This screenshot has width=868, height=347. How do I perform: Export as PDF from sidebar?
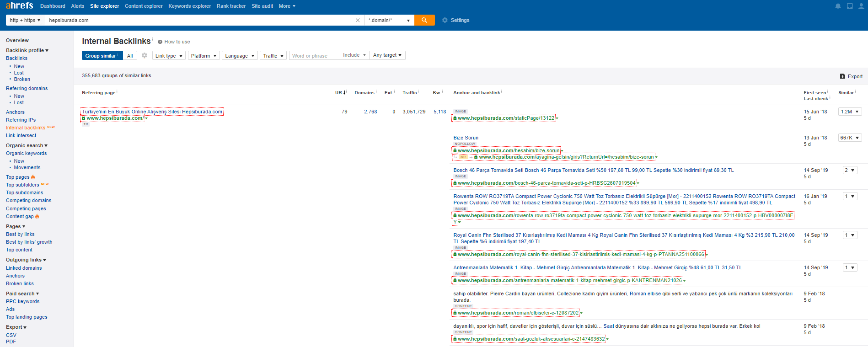tap(11, 342)
